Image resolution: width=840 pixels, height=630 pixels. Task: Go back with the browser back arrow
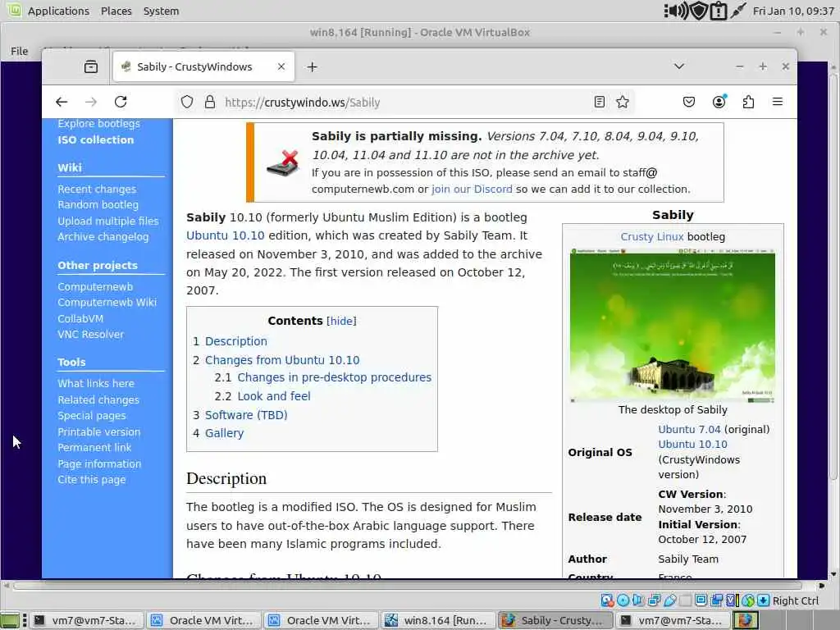pyautogui.click(x=62, y=102)
